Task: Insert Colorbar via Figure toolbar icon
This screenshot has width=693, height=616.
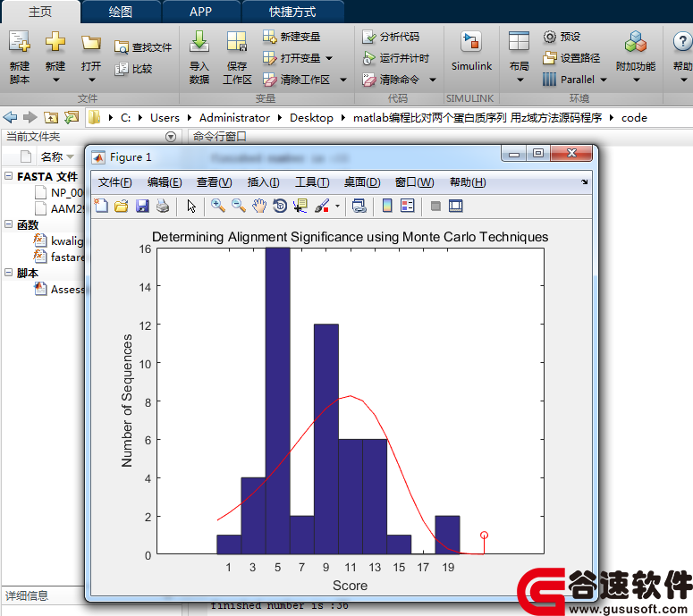Action: click(x=387, y=206)
